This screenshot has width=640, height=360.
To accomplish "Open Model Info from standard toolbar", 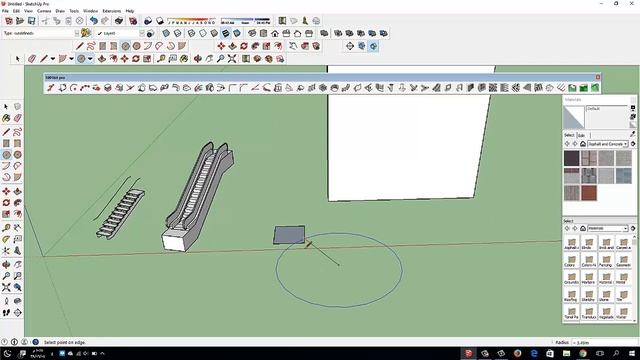I will (x=133, y=21).
